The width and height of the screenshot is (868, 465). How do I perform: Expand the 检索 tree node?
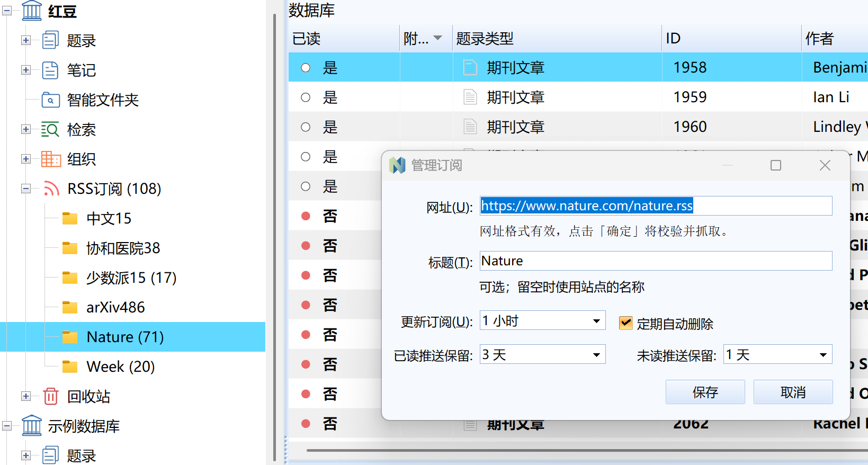[x=25, y=129]
